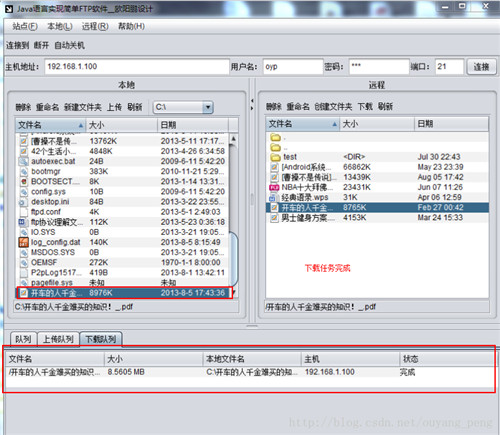Select the ftp协议理解 document icon

click(22, 222)
